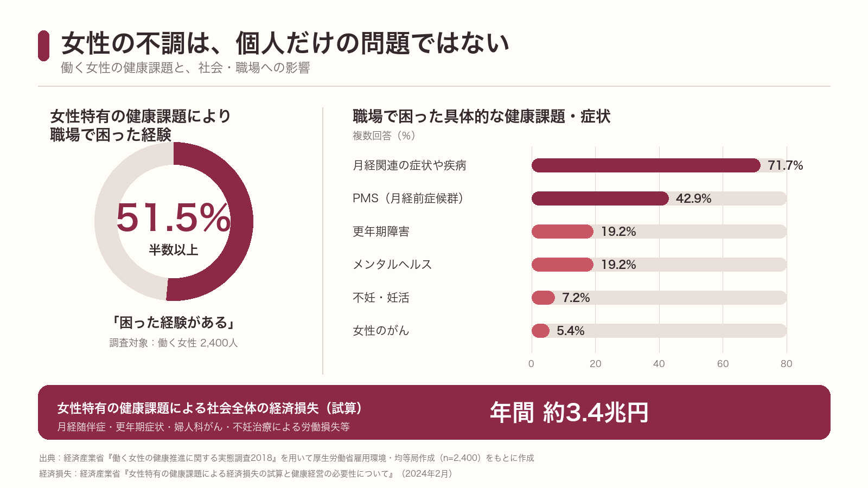Click the 複数回答（%） chart note
Image resolution: width=868 pixels, height=488 pixels.
coord(385,136)
